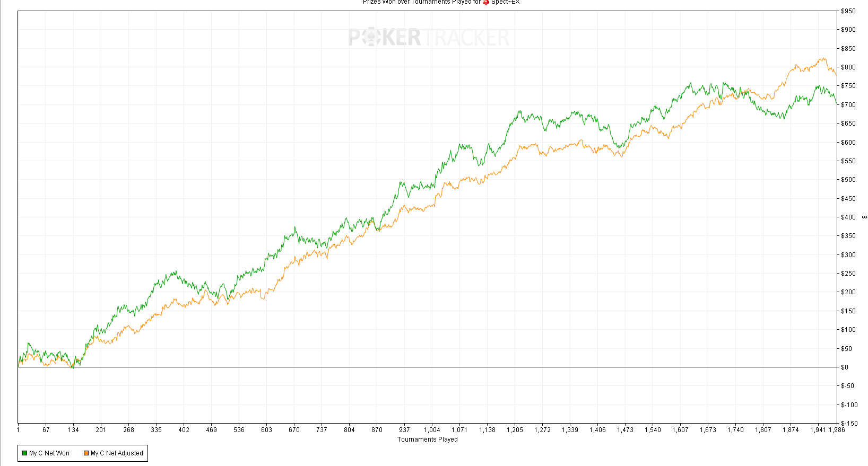Click the Tournaments Played axis title
The image size is (868, 466).
coord(427,439)
